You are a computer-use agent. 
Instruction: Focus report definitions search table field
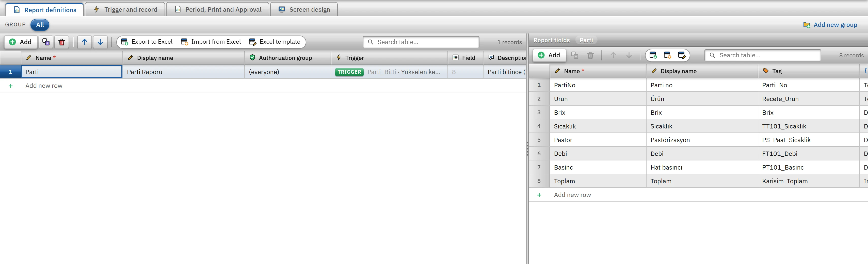(x=421, y=42)
